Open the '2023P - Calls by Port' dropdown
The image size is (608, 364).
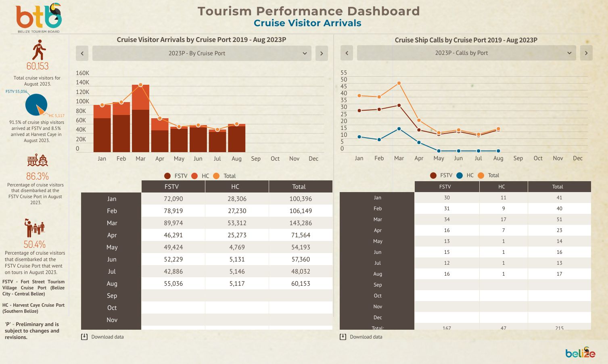point(466,53)
